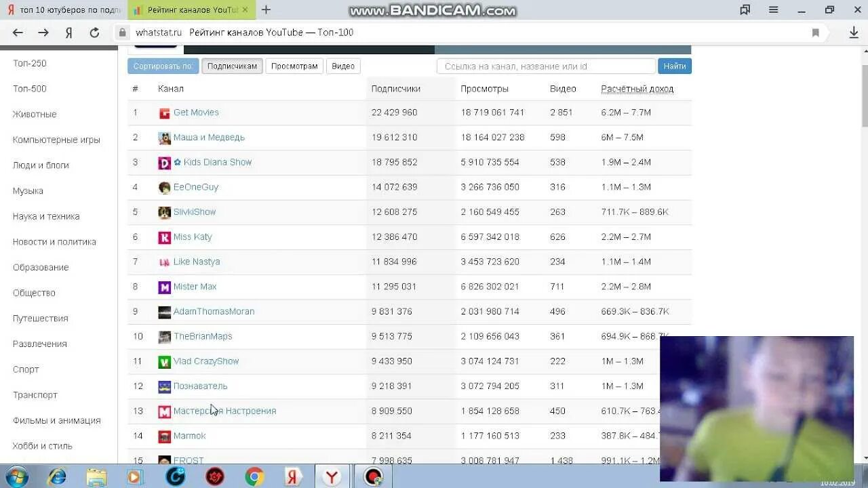This screenshot has width=868, height=488.
Task: Reload the page with the refresh icon
Action: 94,33
